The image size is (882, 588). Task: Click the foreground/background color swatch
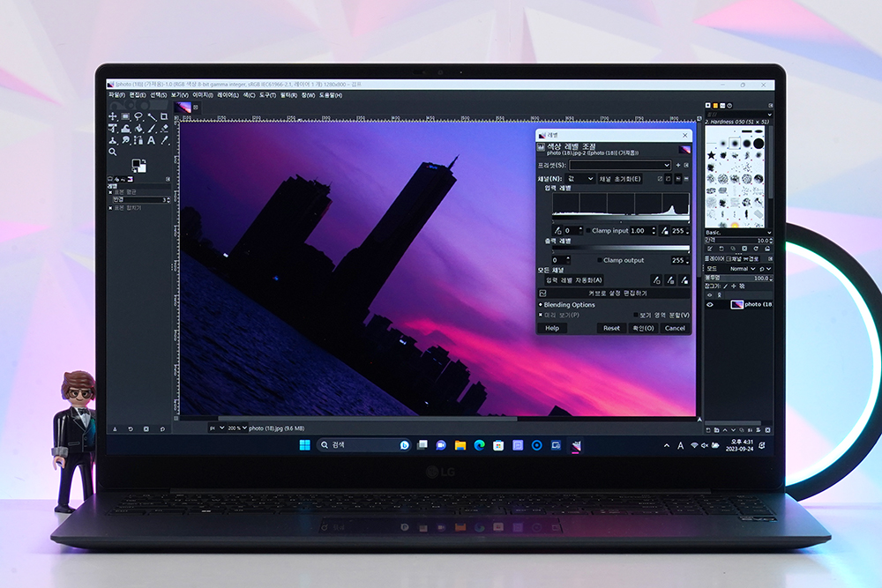(x=138, y=165)
